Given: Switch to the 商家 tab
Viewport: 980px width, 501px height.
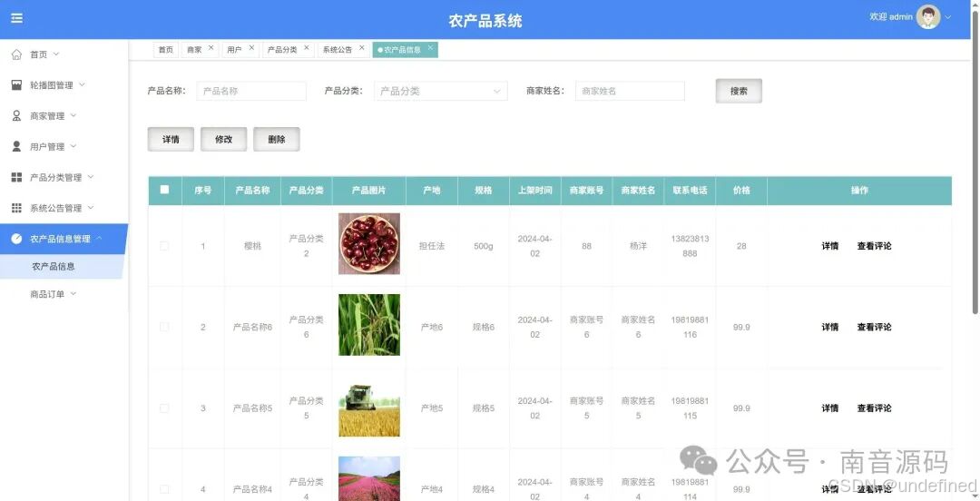Looking at the screenshot, I should (x=194, y=49).
